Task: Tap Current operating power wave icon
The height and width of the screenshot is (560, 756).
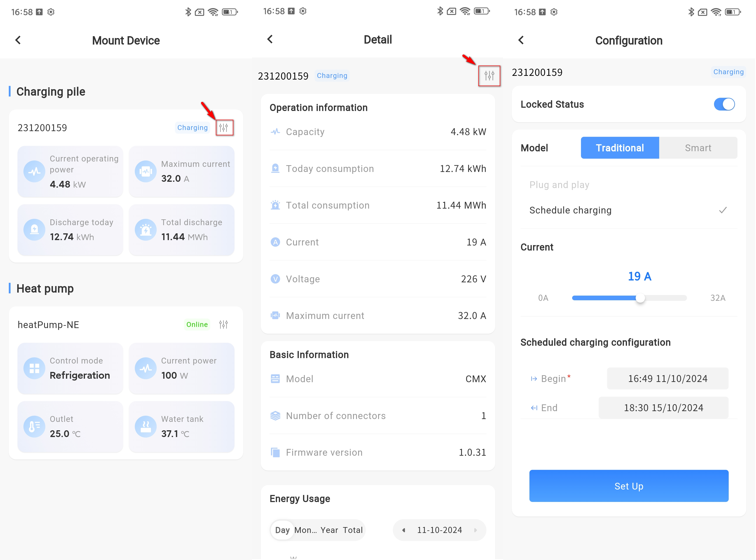Action: click(x=34, y=171)
